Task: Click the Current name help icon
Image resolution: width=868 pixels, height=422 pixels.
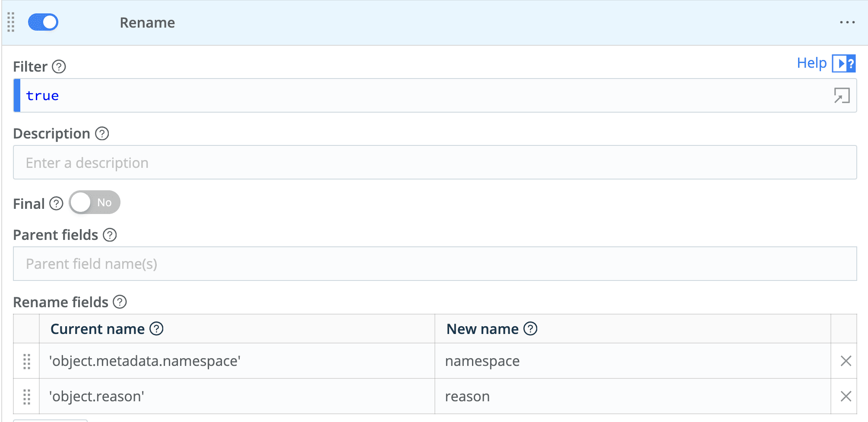Action: pyautogui.click(x=156, y=329)
